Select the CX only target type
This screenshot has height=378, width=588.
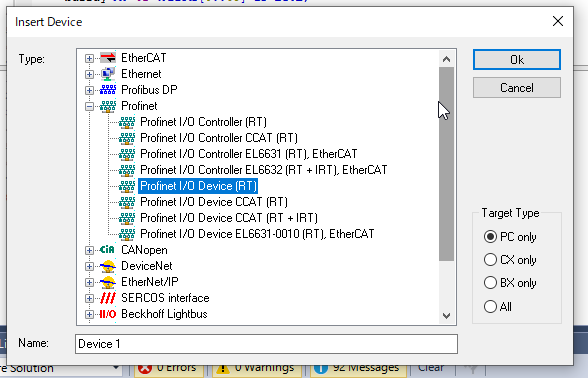(x=510, y=260)
